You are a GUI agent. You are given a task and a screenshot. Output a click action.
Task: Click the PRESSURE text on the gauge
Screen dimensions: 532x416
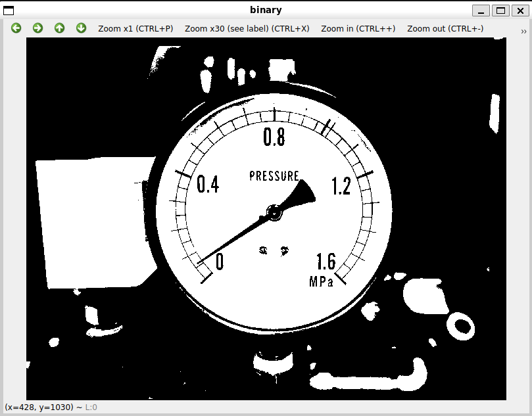point(274,176)
